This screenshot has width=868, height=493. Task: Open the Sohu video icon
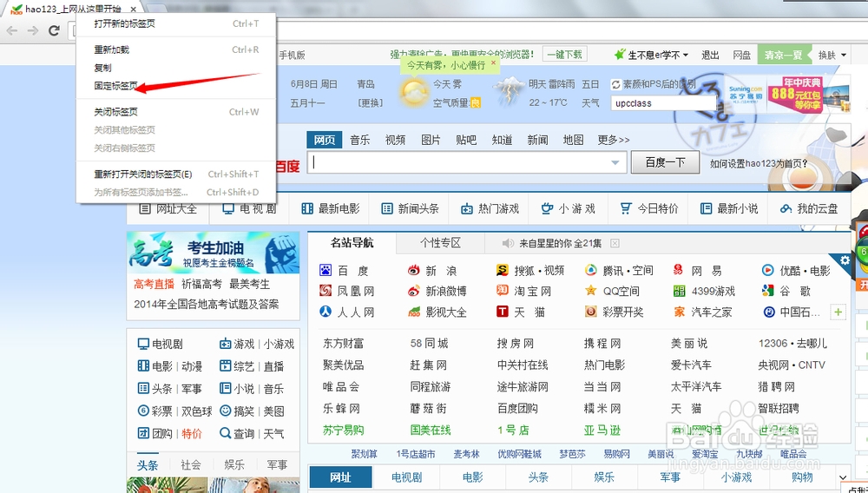[x=502, y=270]
